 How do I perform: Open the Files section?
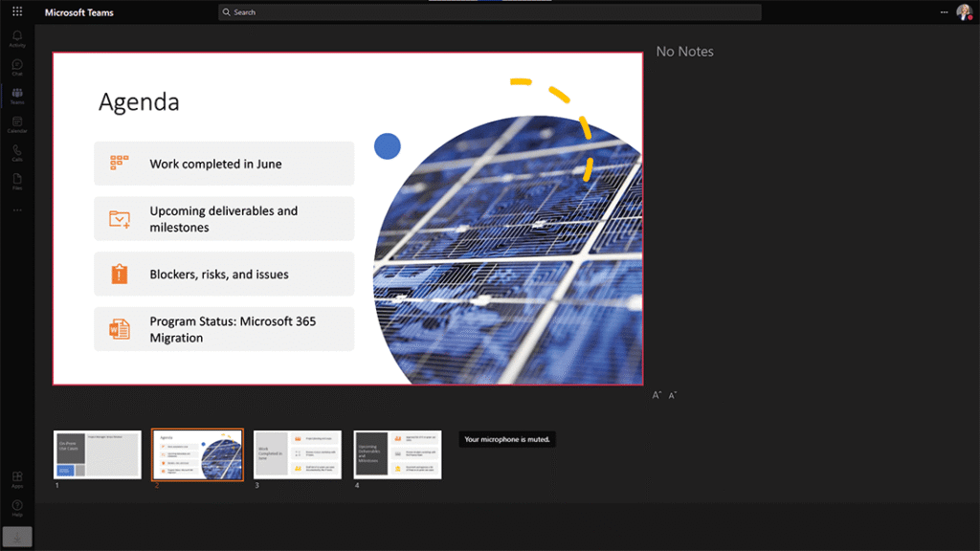pos(17,181)
